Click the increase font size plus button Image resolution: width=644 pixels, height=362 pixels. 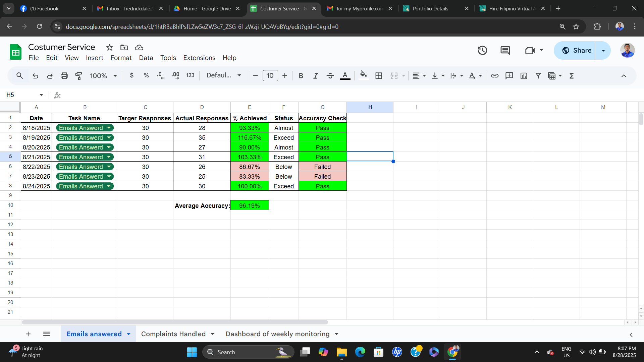285,76
